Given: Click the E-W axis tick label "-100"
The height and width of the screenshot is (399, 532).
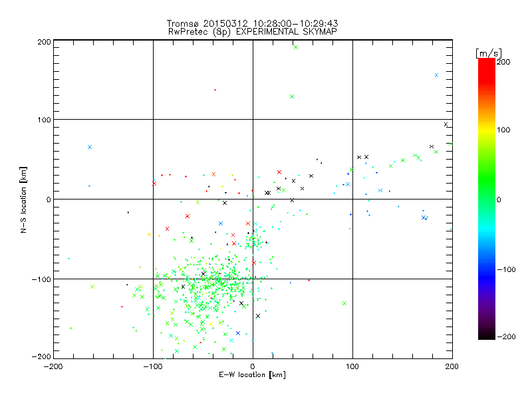Looking at the screenshot, I should point(153,366).
